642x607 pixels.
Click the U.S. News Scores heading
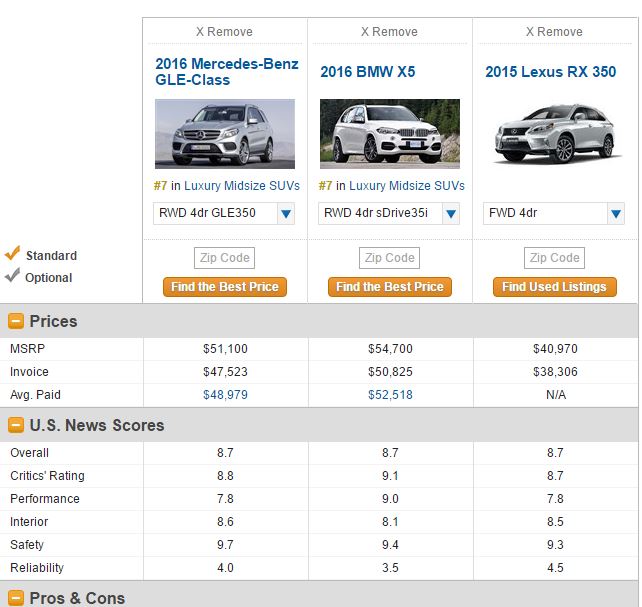97,425
